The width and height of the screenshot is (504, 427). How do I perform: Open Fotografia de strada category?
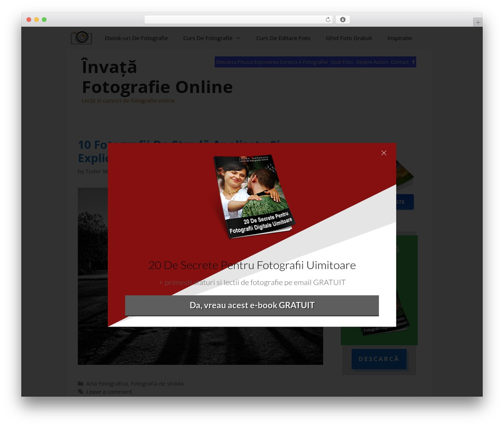[x=157, y=384]
